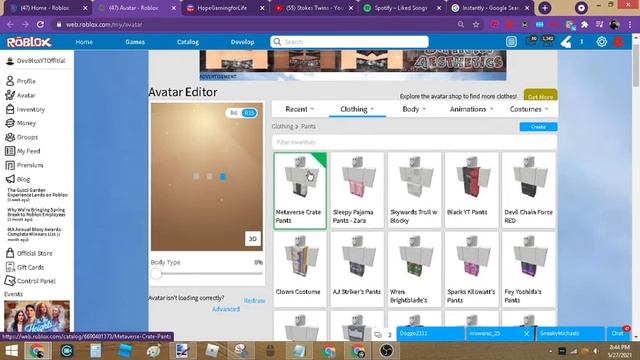Select Black YT Pants item
This screenshot has width=640, height=360.
coord(471,190)
